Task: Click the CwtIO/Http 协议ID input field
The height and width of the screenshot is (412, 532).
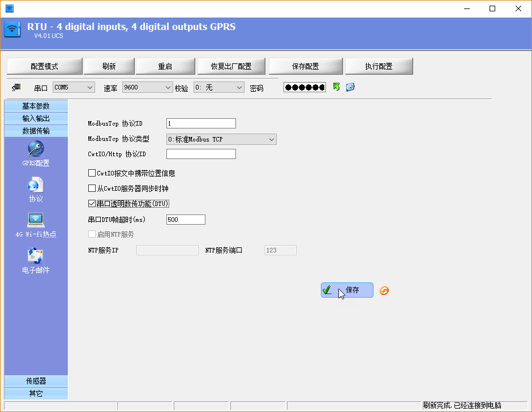Action: (201, 154)
